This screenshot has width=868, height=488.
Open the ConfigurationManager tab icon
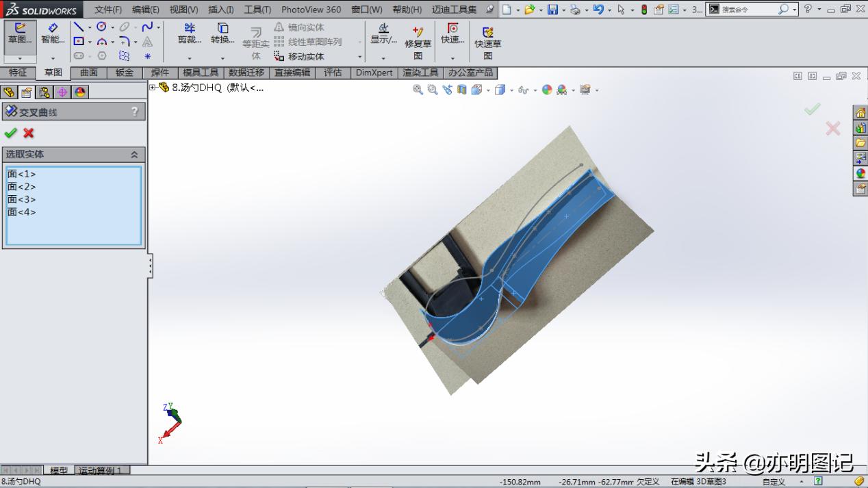point(44,91)
